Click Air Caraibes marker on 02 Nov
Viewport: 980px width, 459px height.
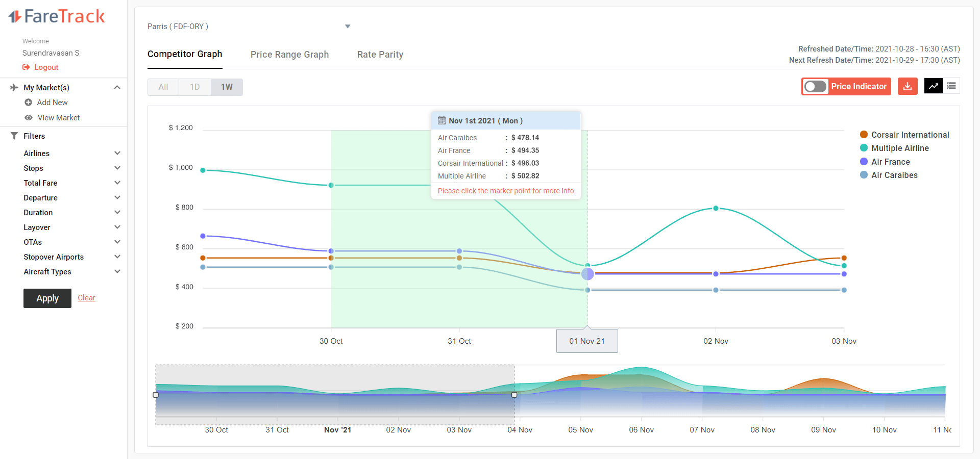(716, 290)
